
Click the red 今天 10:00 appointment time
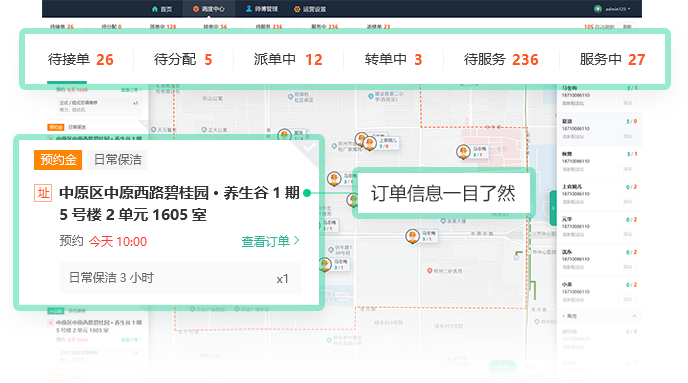tap(118, 241)
